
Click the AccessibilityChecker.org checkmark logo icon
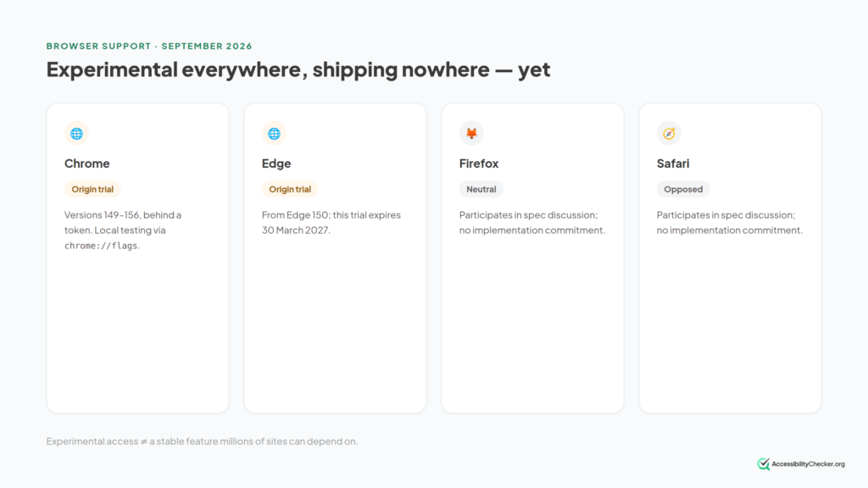click(764, 463)
